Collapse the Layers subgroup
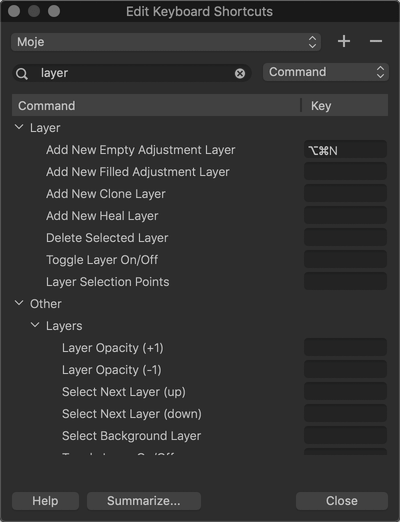The image size is (400, 522). [x=35, y=325]
